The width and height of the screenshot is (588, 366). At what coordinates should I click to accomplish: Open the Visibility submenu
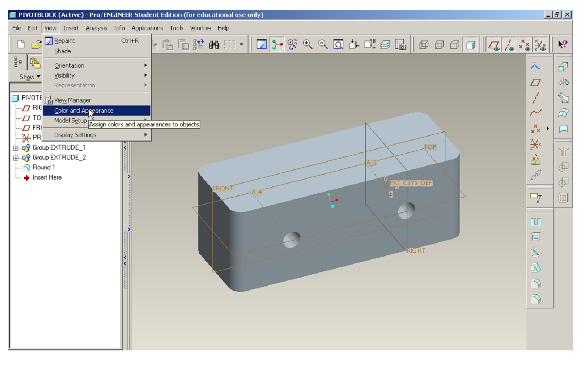pos(97,75)
